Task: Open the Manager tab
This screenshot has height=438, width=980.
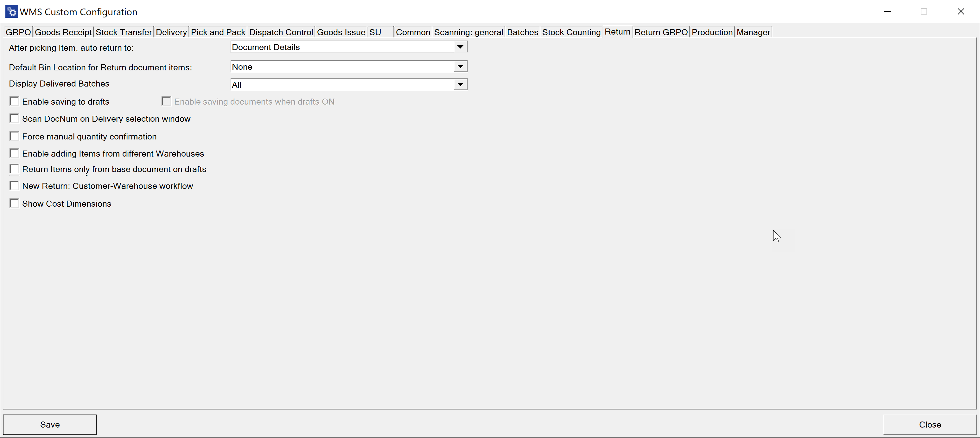Action: tap(753, 32)
